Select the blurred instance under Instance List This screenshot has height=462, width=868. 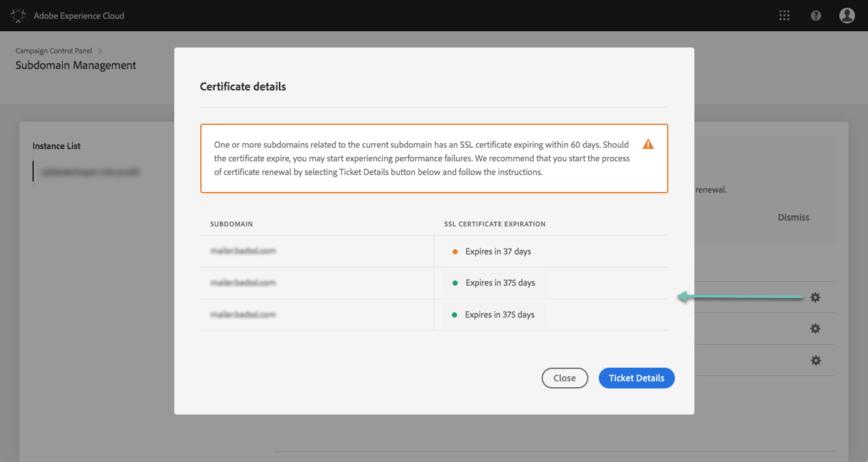[90, 172]
